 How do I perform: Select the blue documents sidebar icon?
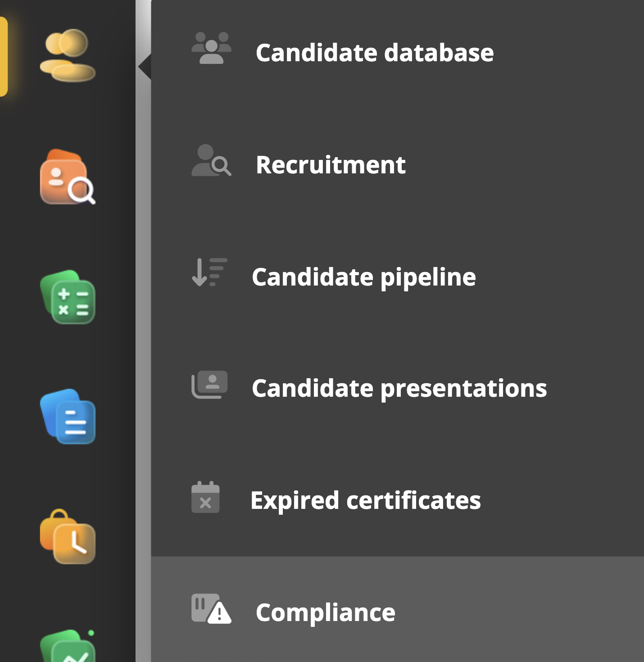pyautogui.click(x=68, y=417)
